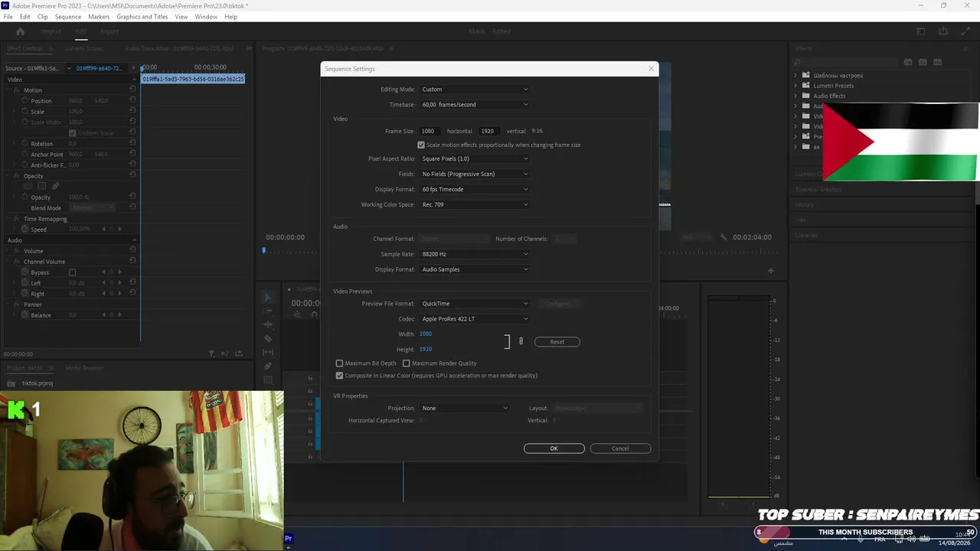Screen dimensions: 980x551
Task: Click the free draw bezier pen mask icon
Action: click(55, 186)
